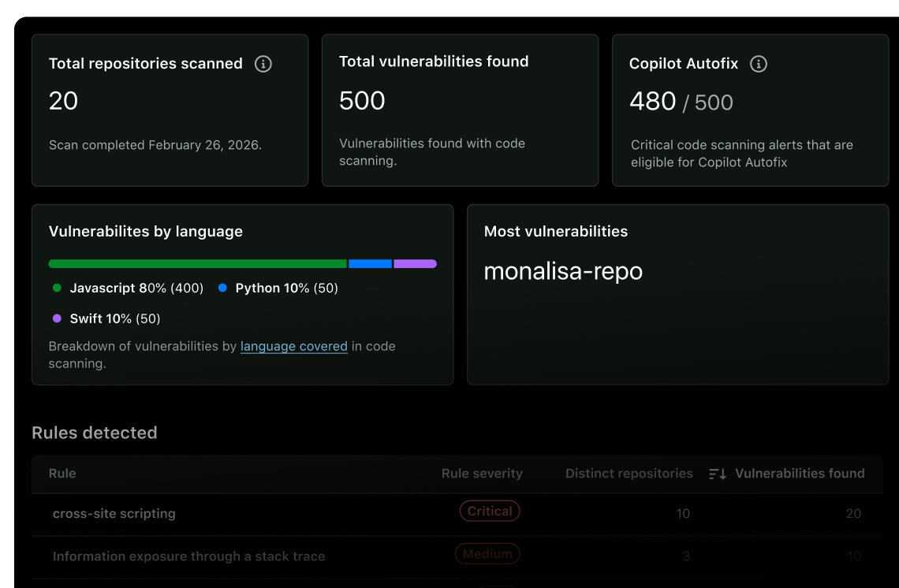Click monalisa-repo in Most vulnerabilities
899x588 pixels.
coord(563,271)
